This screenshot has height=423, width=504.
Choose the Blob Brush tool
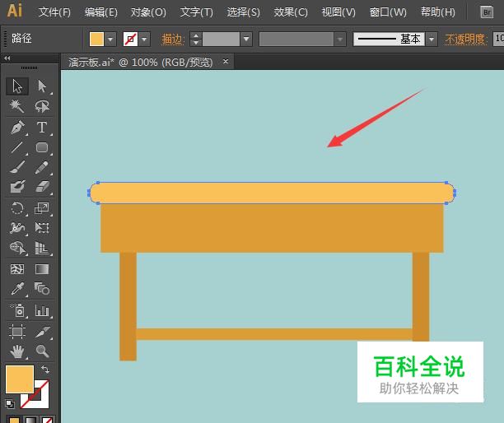coord(16,187)
